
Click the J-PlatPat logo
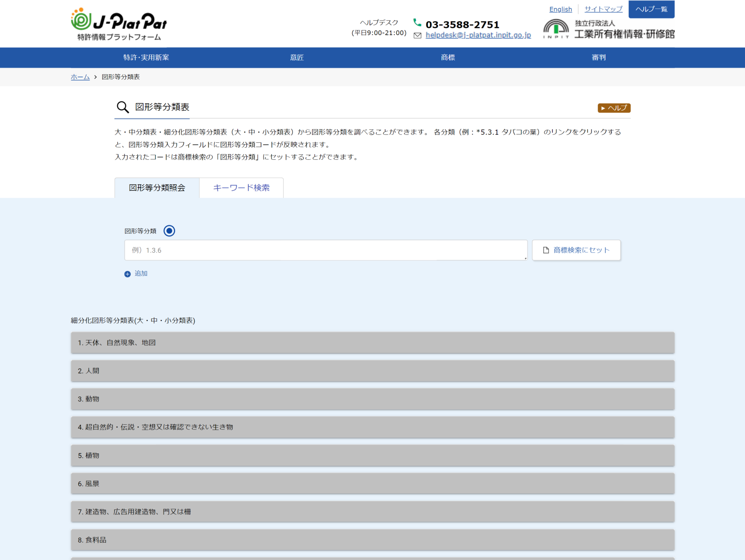coord(119,24)
